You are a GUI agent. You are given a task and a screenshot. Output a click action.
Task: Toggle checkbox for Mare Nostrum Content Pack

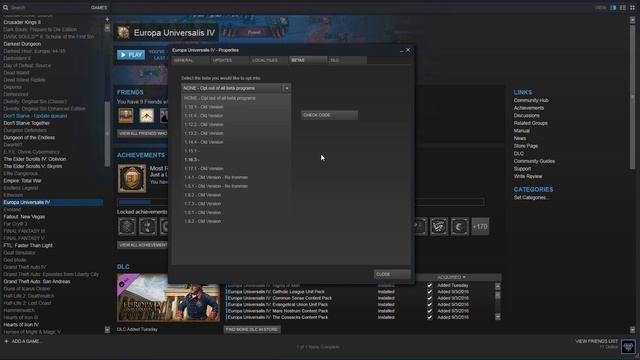click(429, 311)
